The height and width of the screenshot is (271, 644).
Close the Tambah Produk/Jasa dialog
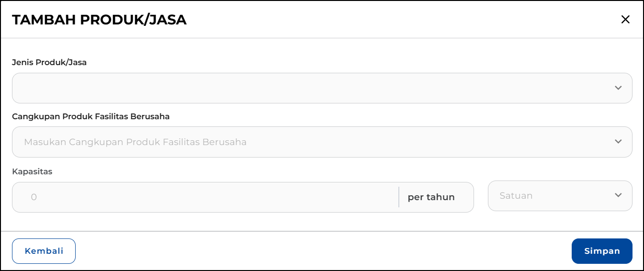625,20
